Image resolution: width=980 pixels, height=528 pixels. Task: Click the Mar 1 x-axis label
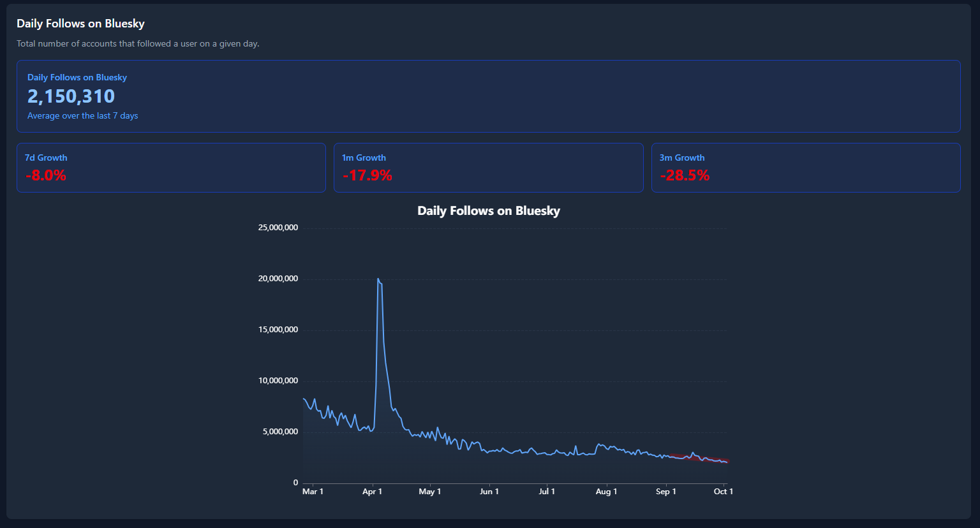[313, 492]
